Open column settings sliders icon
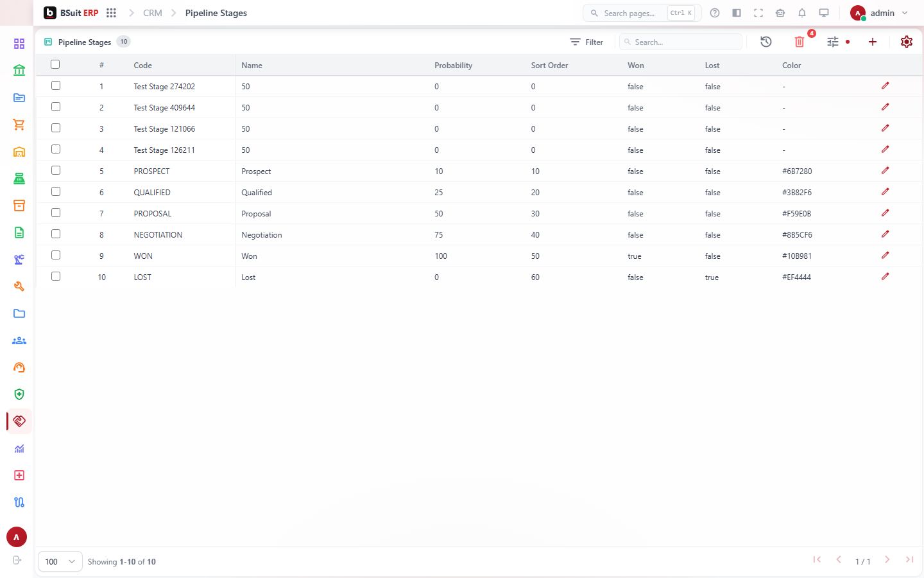The image size is (924, 578). pos(833,42)
